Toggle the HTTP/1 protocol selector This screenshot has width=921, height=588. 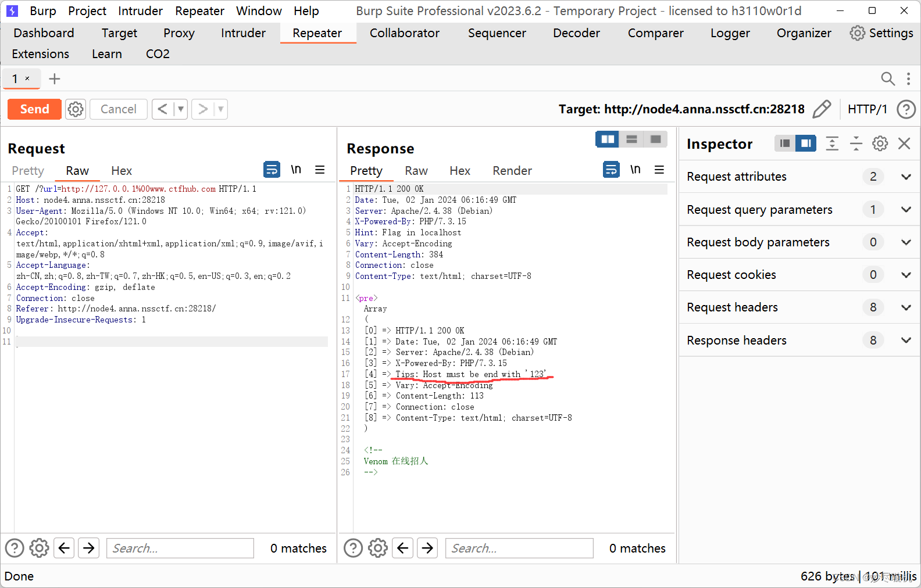pyautogui.click(x=867, y=109)
